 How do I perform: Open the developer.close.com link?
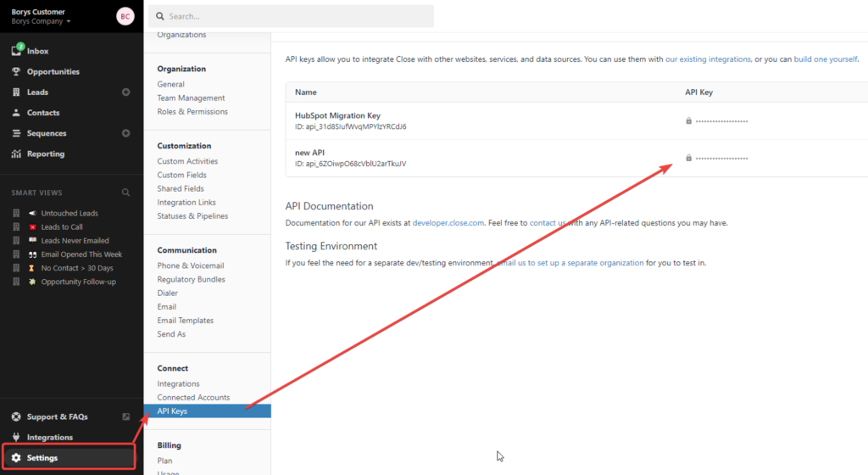coord(448,222)
